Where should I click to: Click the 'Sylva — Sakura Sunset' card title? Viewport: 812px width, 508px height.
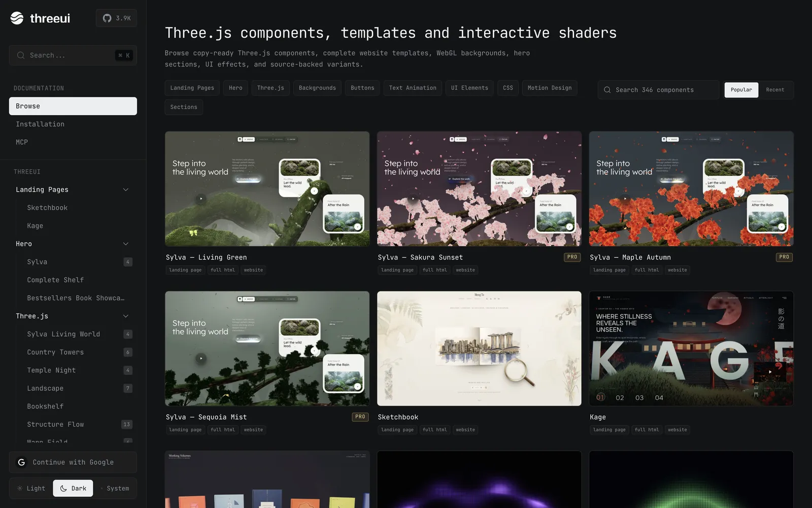coord(420,258)
